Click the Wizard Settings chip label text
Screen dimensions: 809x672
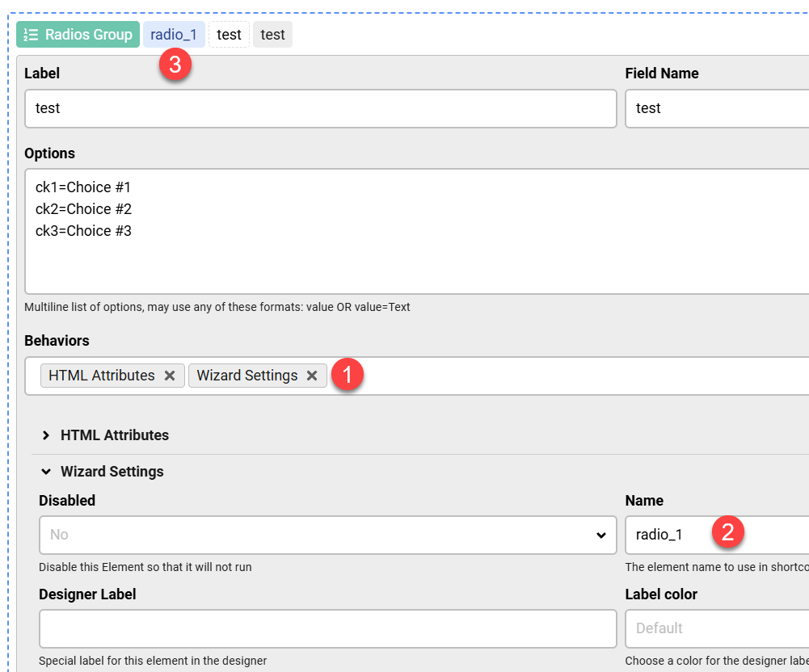[x=246, y=375]
